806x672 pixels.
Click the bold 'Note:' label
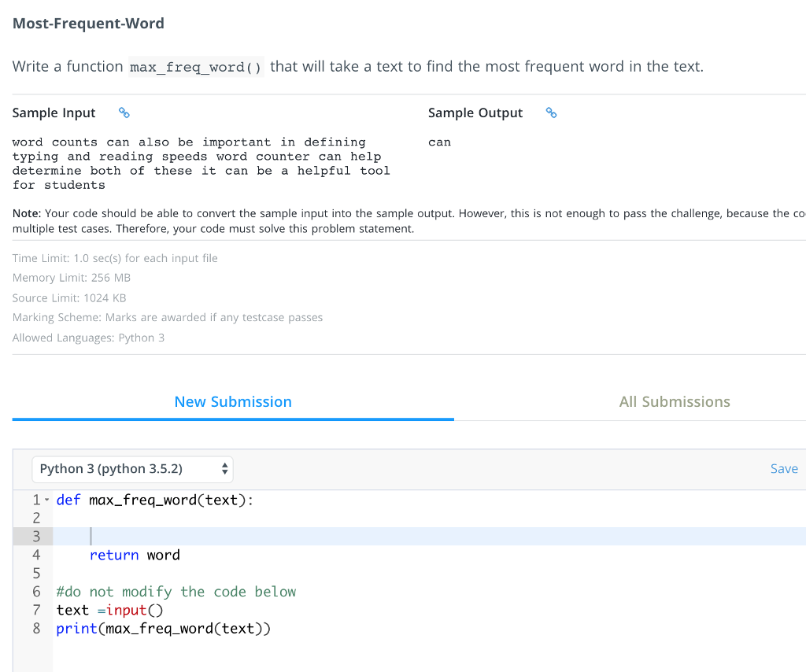(x=27, y=213)
